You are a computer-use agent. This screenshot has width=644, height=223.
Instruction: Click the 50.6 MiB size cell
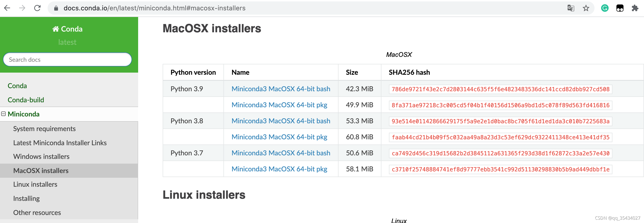coord(359,153)
